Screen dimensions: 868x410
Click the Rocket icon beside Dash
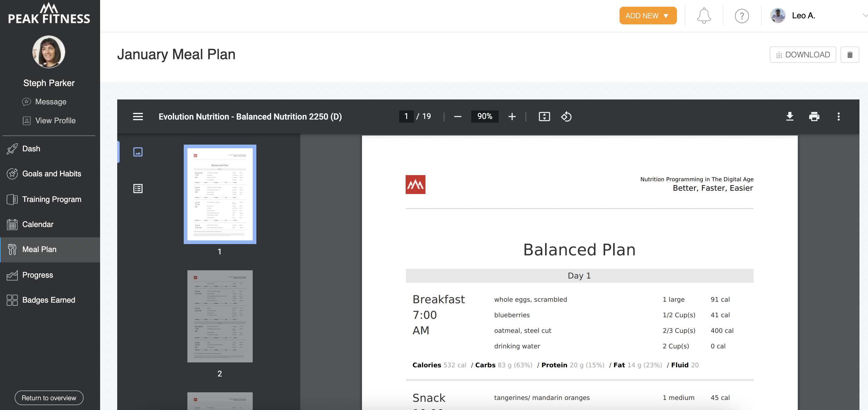[x=12, y=149]
